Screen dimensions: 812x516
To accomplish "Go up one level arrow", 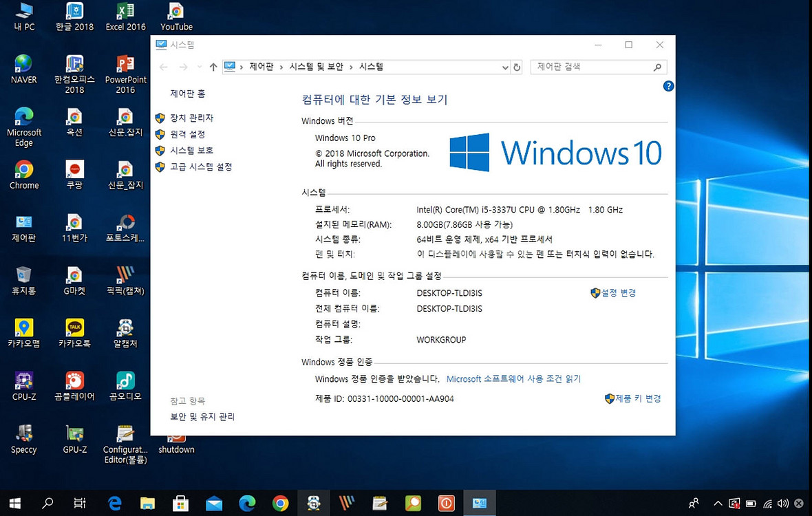I will (x=213, y=67).
